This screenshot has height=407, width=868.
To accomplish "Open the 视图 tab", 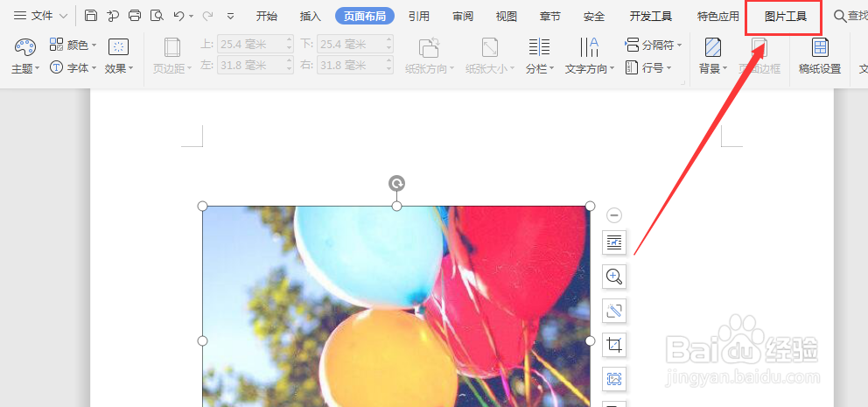I will click(x=506, y=16).
